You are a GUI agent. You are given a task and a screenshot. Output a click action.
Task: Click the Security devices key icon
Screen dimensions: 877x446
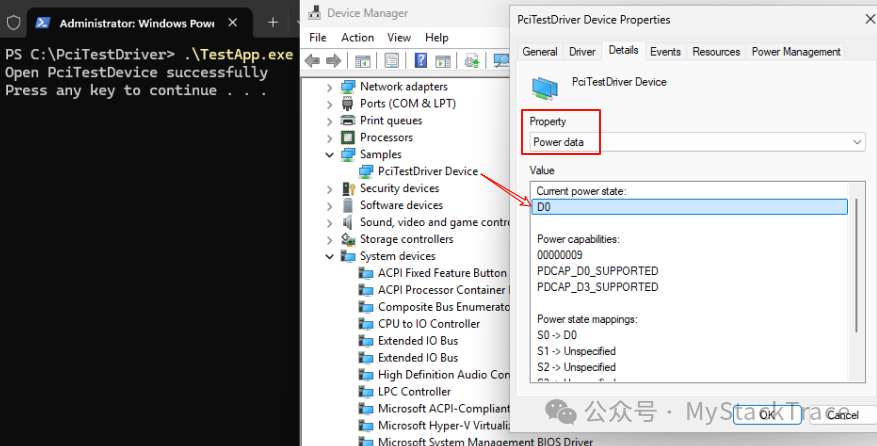[x=348, y=189]
